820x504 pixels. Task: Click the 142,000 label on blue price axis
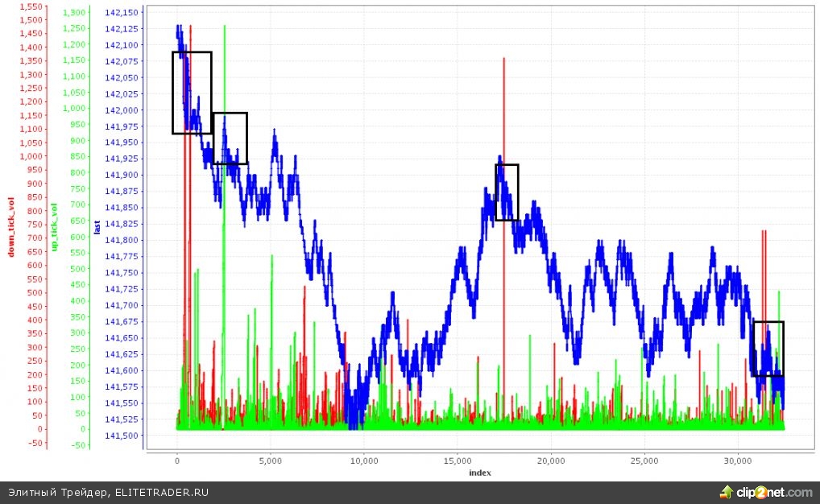(122, 110)
